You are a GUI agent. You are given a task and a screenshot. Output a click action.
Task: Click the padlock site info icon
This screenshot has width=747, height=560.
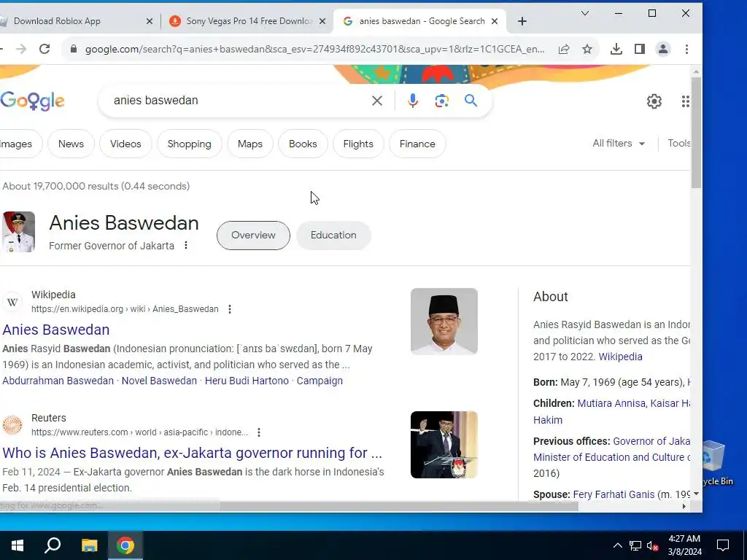coord(74,49)
